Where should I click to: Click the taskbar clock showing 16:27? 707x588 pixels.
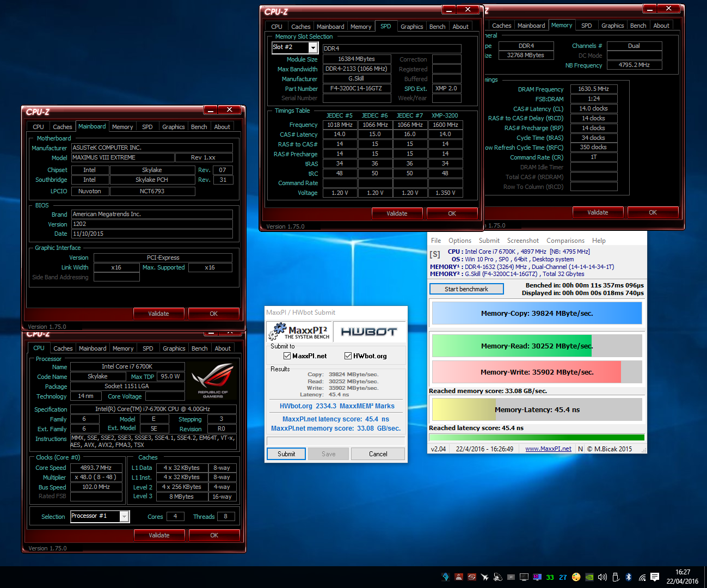click(x=683, y=577)
